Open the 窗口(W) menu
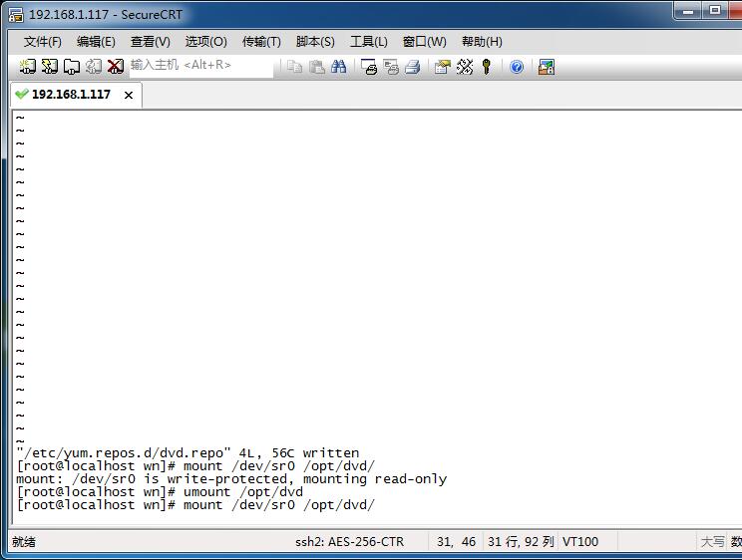This screenshot has height=560, width=742. coord(425,42)
